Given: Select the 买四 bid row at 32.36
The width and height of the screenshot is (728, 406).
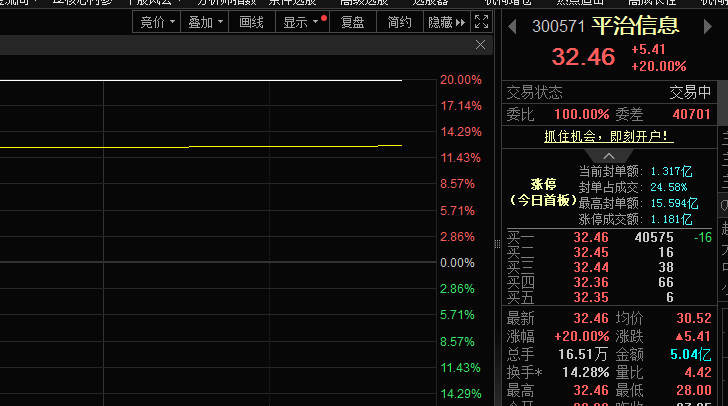Looking at the screenshot, I should click(609, 282).
